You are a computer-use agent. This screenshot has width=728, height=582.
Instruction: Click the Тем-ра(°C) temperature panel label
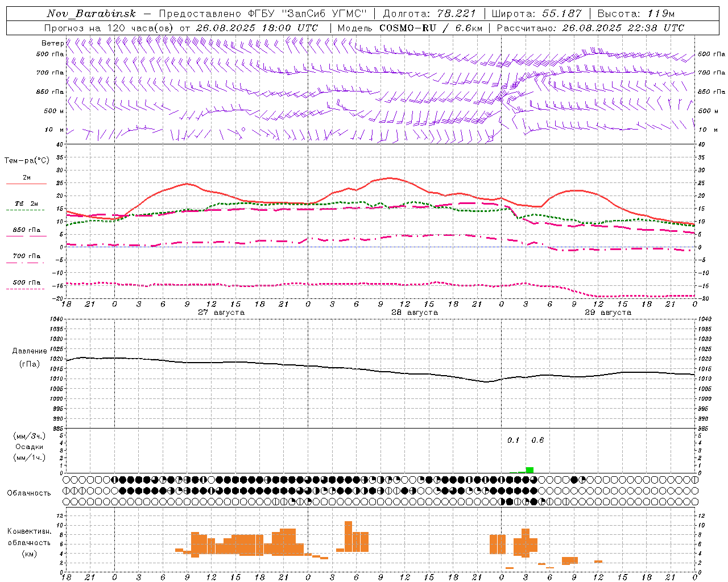pos(27,161)
